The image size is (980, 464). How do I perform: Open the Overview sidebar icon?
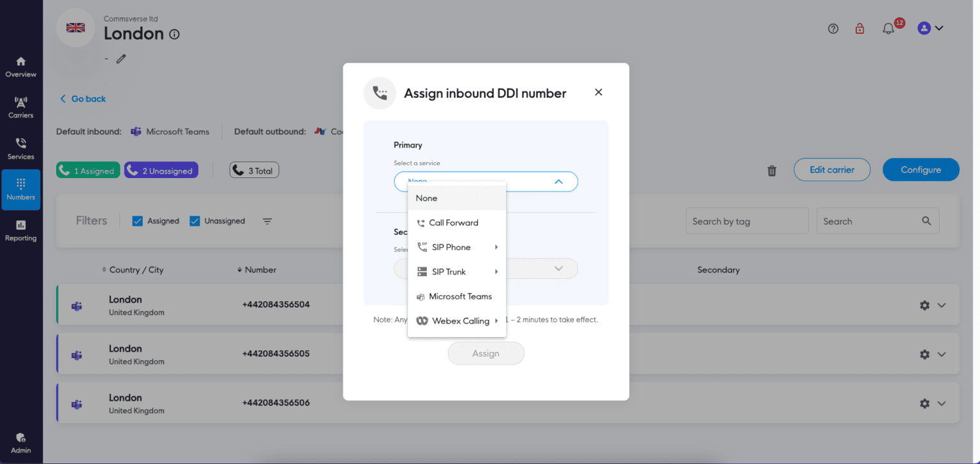pos(20,67)
